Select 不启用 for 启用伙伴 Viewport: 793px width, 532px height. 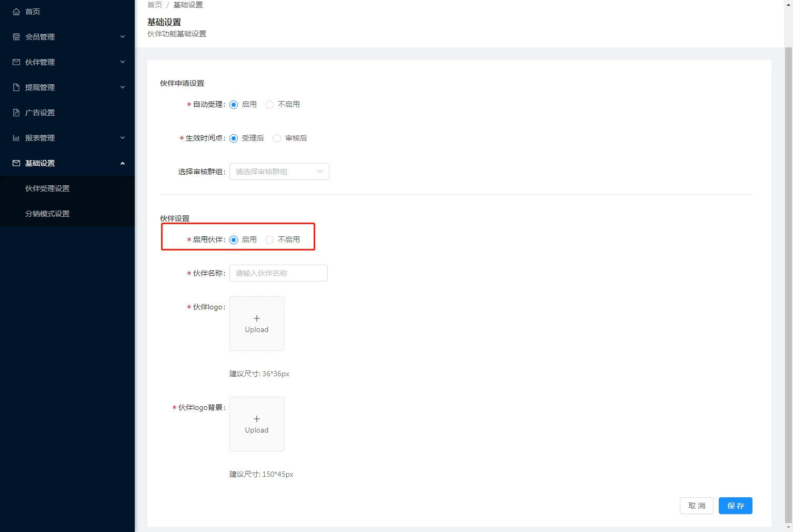click(269, 240)
